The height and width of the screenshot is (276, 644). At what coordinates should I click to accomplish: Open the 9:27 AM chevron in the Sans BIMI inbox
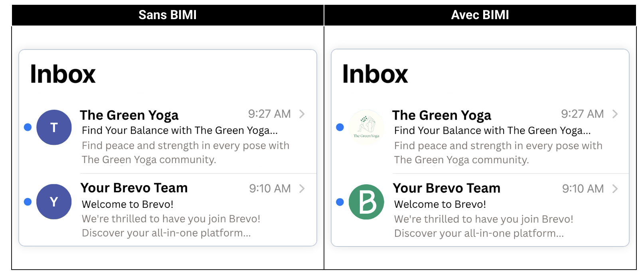point(302,114)
